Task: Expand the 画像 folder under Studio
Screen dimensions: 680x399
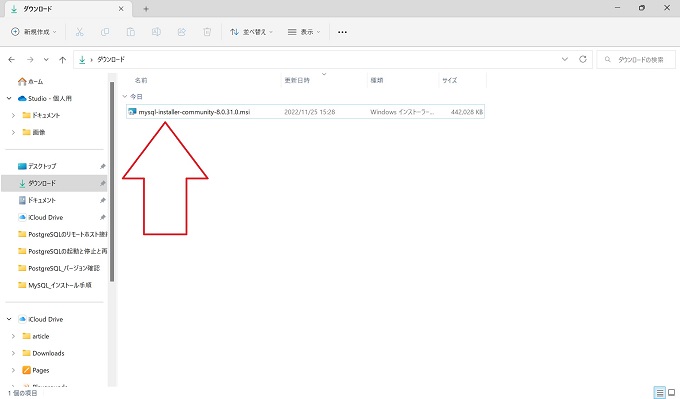Action: [13, 132]
